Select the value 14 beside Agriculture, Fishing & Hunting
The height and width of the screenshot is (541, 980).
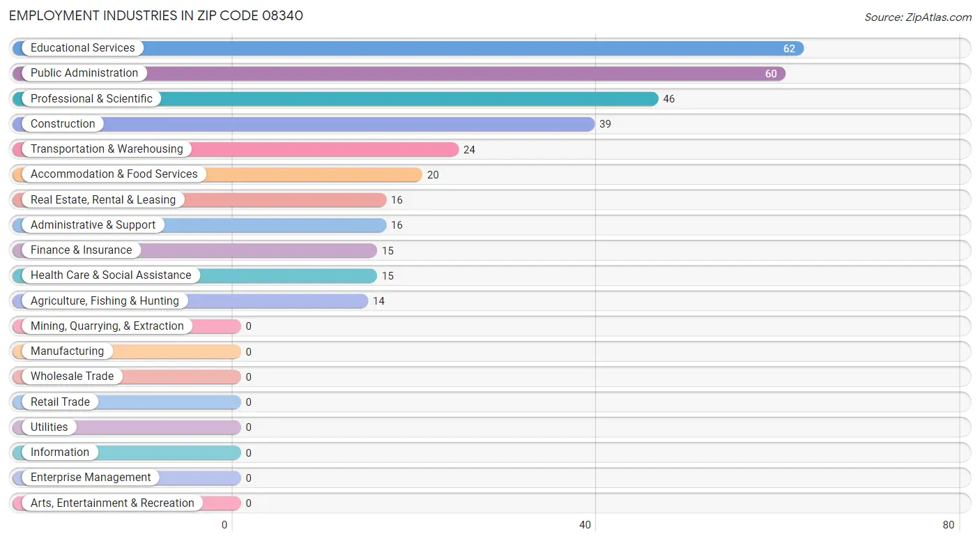[x=378, y=301]
